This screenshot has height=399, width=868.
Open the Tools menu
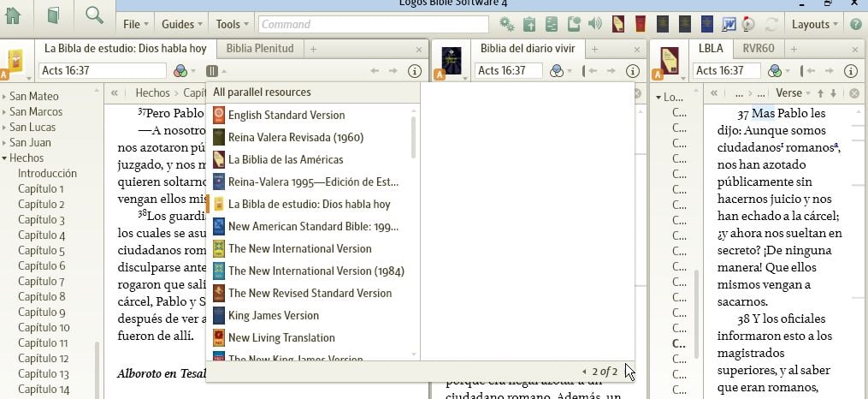coord(232,24)
